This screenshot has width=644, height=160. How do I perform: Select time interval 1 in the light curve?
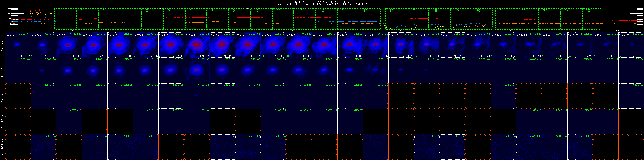click(65, 19)
